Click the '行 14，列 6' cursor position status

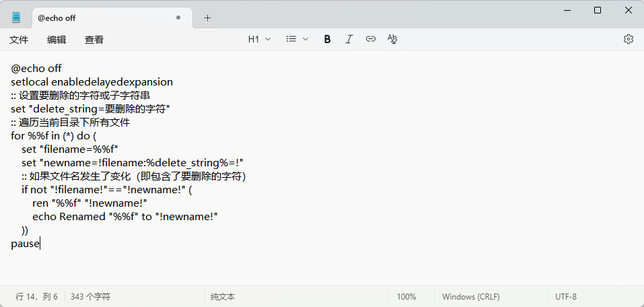click(36, 297)
